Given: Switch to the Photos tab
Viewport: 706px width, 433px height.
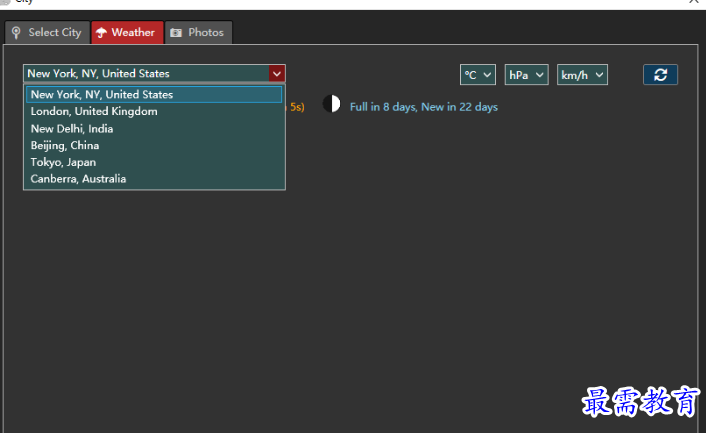Looking at the screenshot, I should point(199,32).
